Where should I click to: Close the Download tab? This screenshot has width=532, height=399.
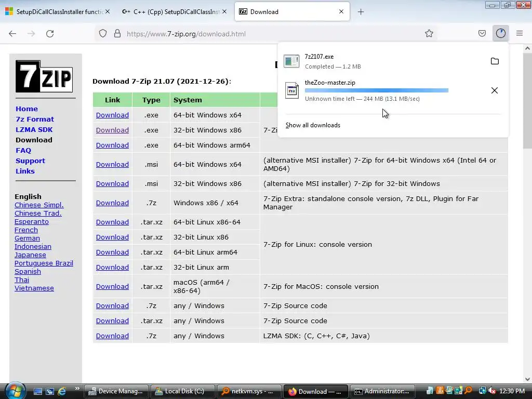341,11
